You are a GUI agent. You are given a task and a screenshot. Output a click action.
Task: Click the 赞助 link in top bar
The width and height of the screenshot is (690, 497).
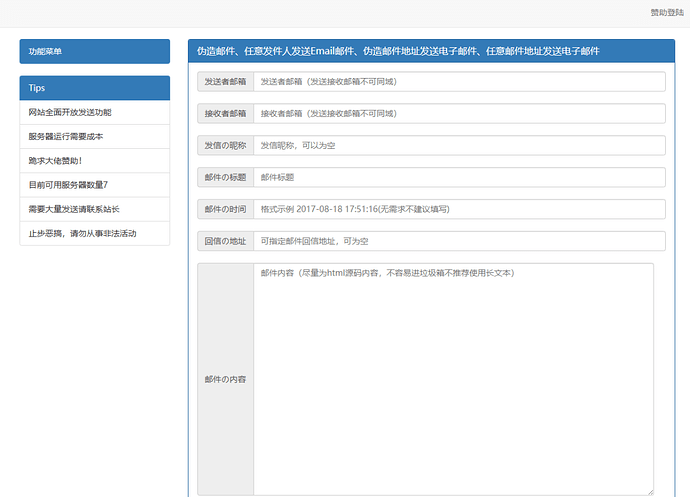(657, 13)
